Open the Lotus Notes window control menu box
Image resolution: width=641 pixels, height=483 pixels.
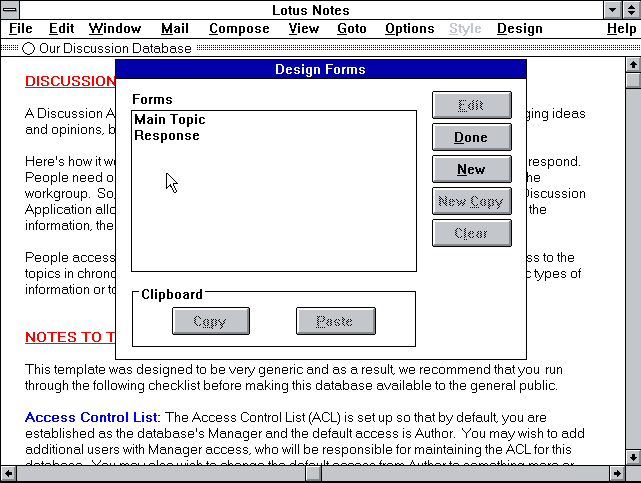click(10, 10)
